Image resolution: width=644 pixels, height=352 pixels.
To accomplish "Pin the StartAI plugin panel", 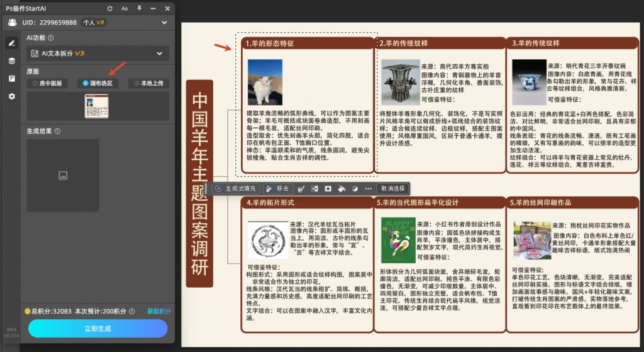I will pos(139,8).
